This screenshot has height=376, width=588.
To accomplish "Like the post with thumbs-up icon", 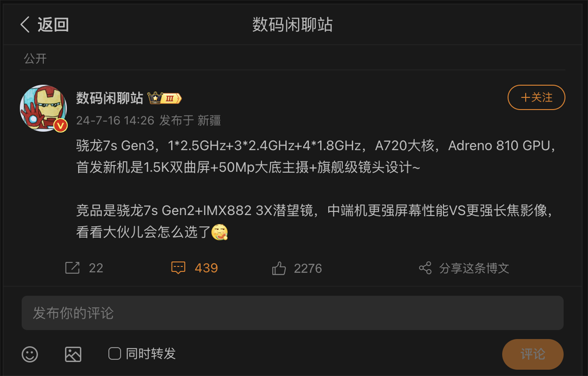I will point(279,268).
